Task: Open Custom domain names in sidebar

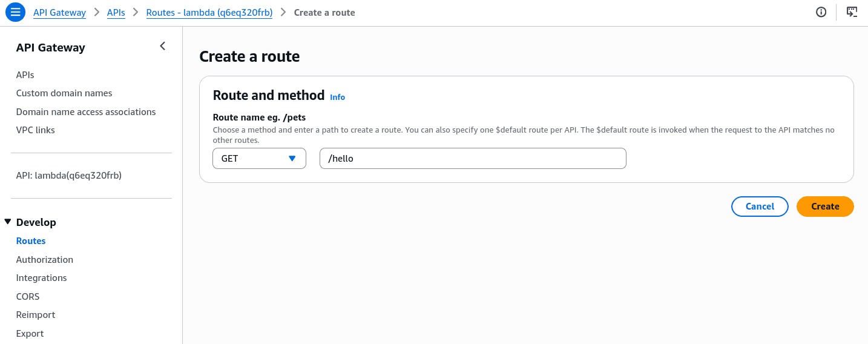Action: click(64, 93)
